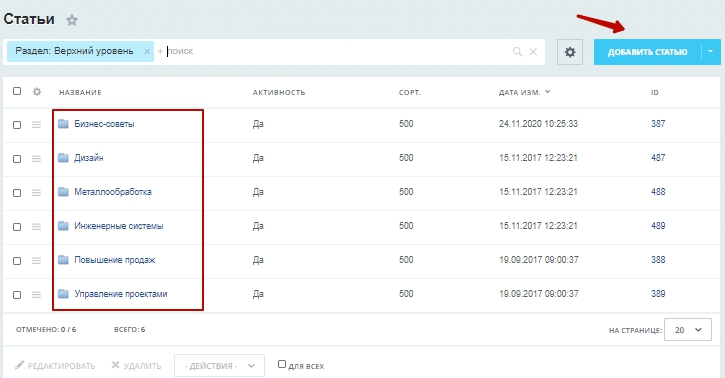Image resolution: width=725 pixels, height=378 pixels.
Task: Click the Металлообработка folder icon
Action: [63, 192]
